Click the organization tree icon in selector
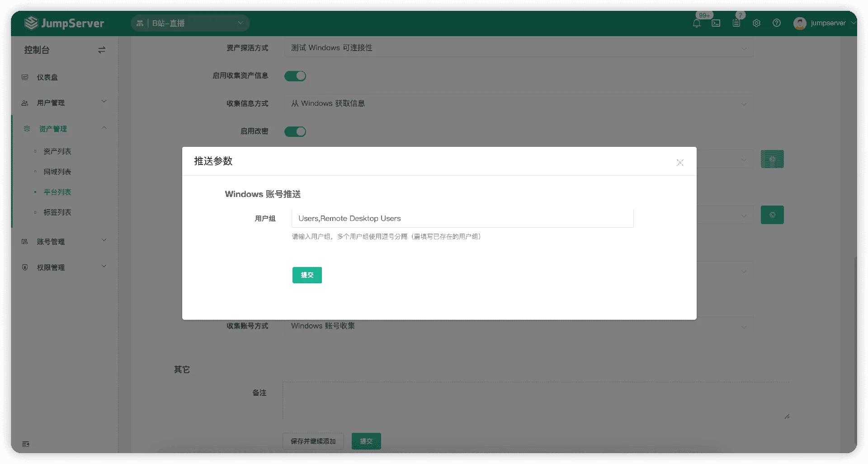The width and height of the screenshot is (868, 464). 140,23
